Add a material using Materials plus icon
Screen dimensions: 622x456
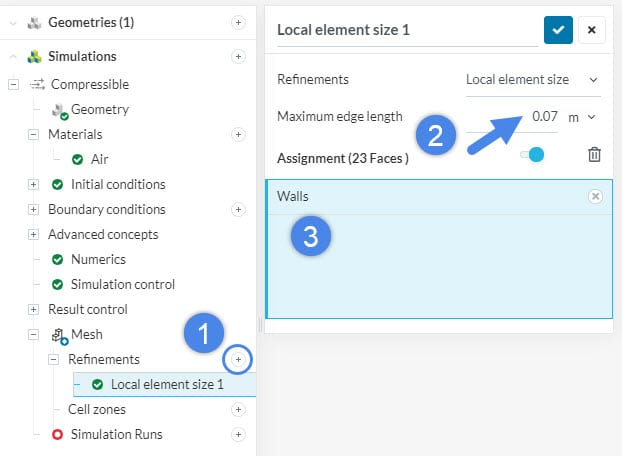click(x=238, y=135)
